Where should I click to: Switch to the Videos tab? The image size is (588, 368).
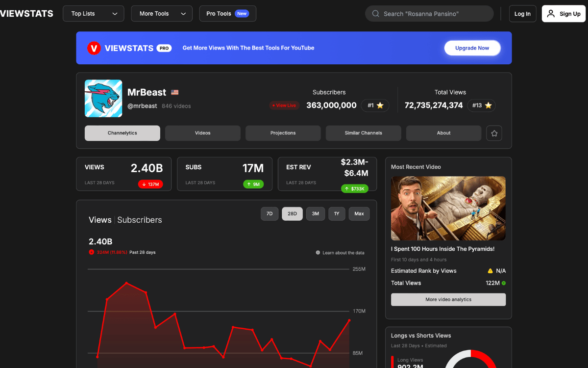coord(203,133)
